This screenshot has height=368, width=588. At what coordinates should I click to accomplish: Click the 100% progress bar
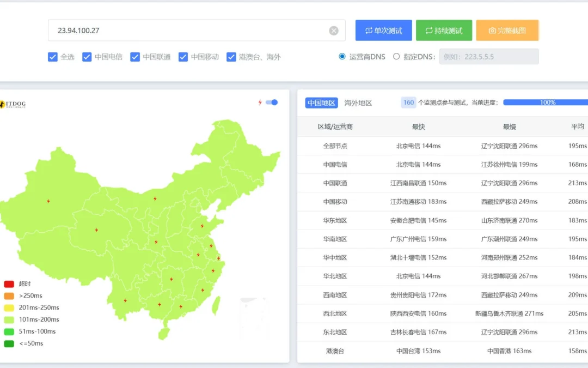tap(546, 102)
